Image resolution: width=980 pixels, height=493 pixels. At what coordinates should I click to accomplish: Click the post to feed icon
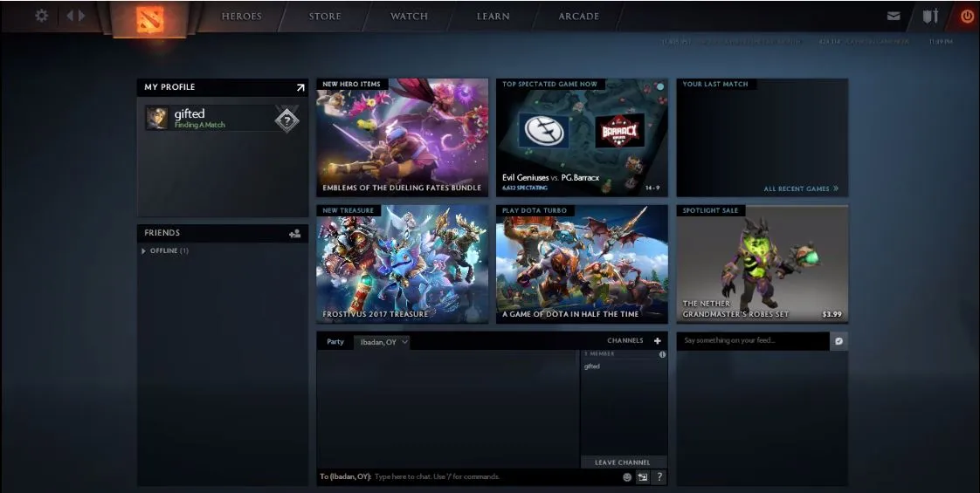[839, 341]
